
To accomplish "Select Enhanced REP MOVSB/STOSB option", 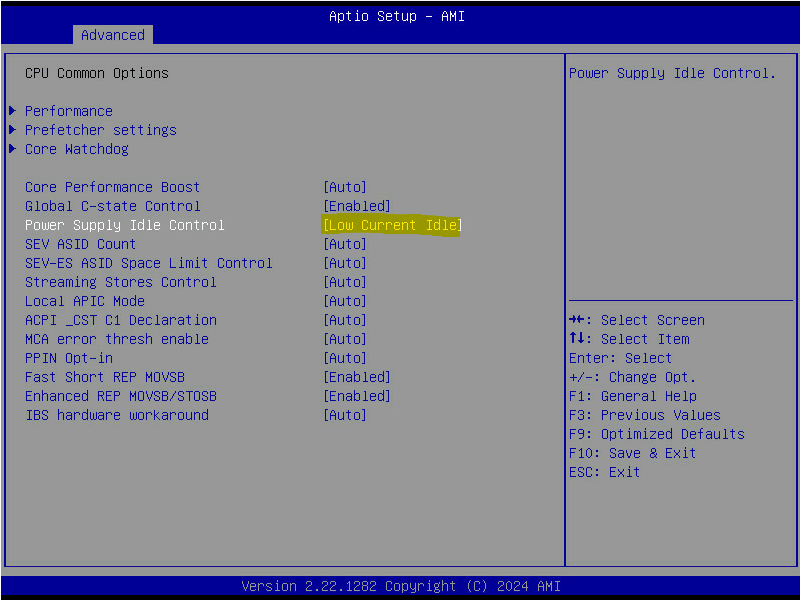I will (x=121, y=396).
